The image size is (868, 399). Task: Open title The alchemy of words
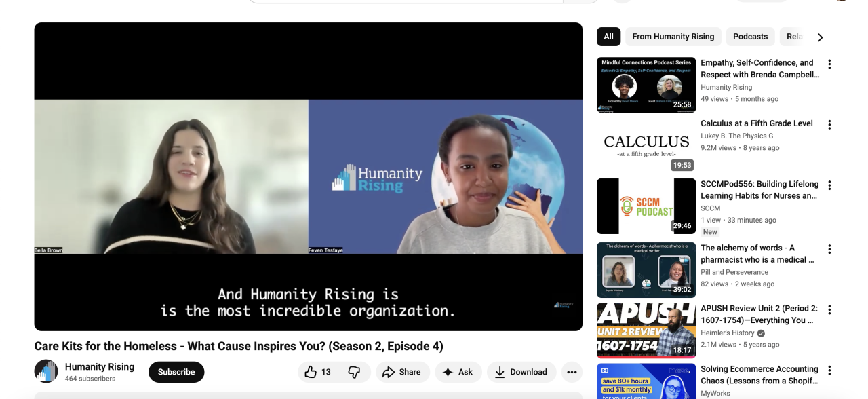(757, 254)
